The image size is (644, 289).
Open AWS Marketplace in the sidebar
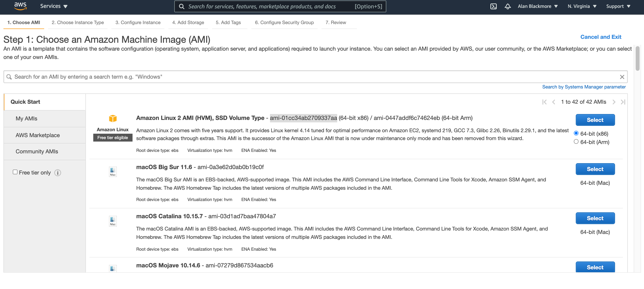click(45, 135)
